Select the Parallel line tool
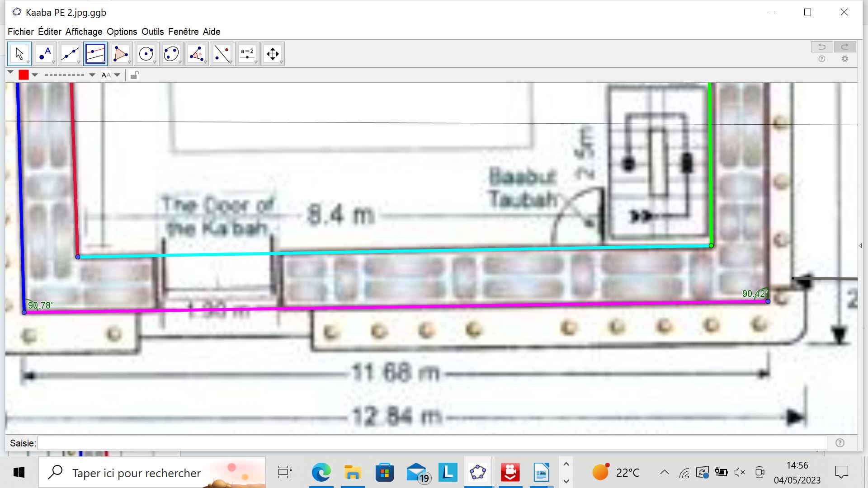The image size is (868, 488). pos(95,54)
